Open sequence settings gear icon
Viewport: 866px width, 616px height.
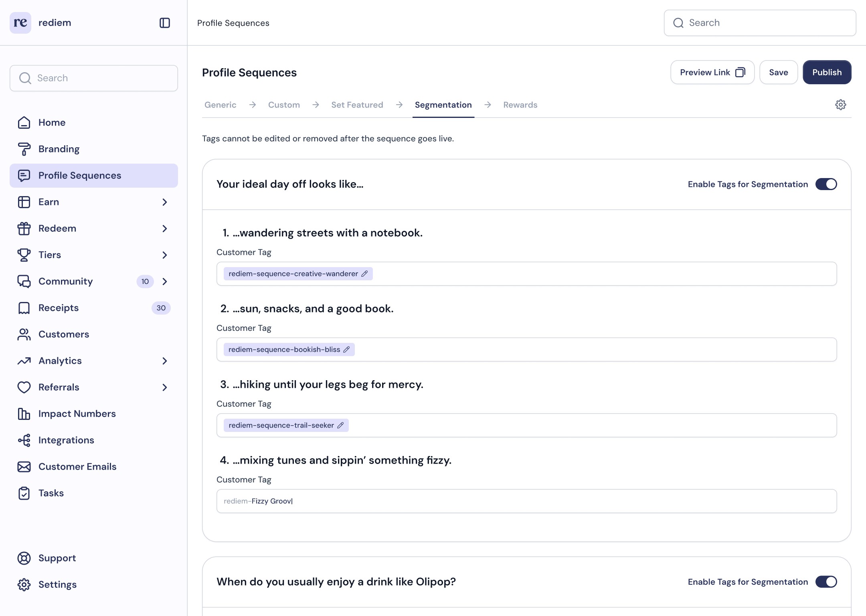[x=840, y=105]
